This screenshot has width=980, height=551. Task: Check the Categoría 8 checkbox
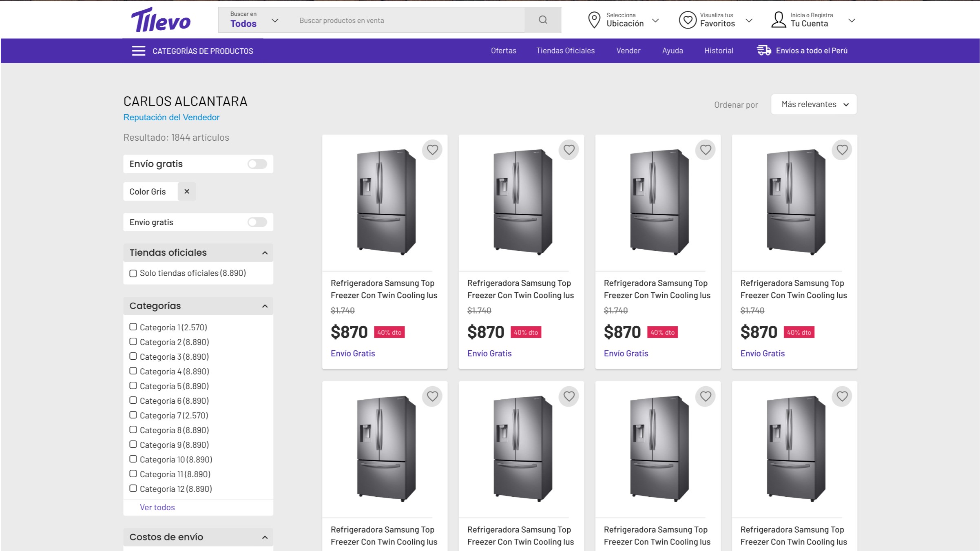point(133,429)
